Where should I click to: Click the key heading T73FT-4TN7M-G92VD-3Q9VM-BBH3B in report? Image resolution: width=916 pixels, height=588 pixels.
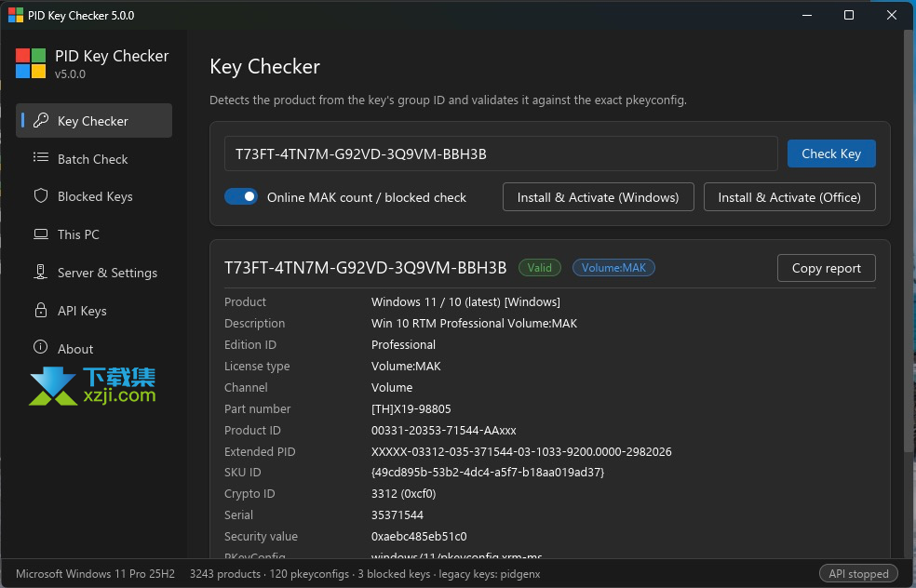365,267
